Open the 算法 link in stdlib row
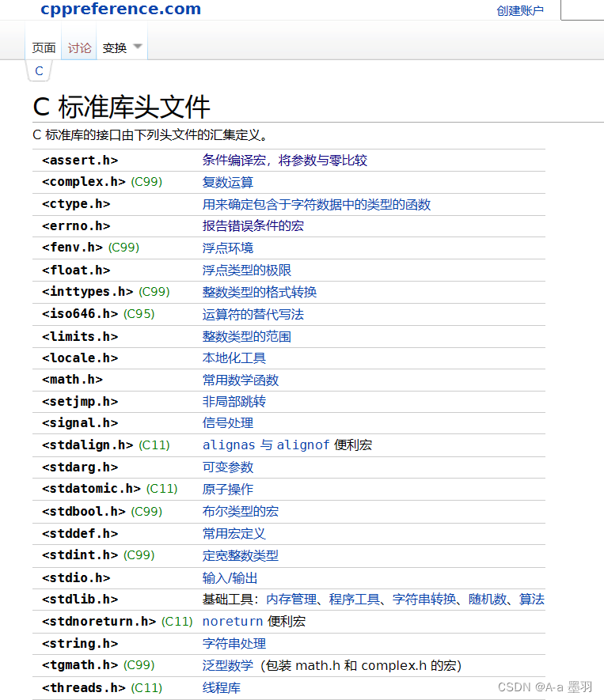The height and width of the screenshot is (700, 604). pyautogui.click(x=532, y=599)
